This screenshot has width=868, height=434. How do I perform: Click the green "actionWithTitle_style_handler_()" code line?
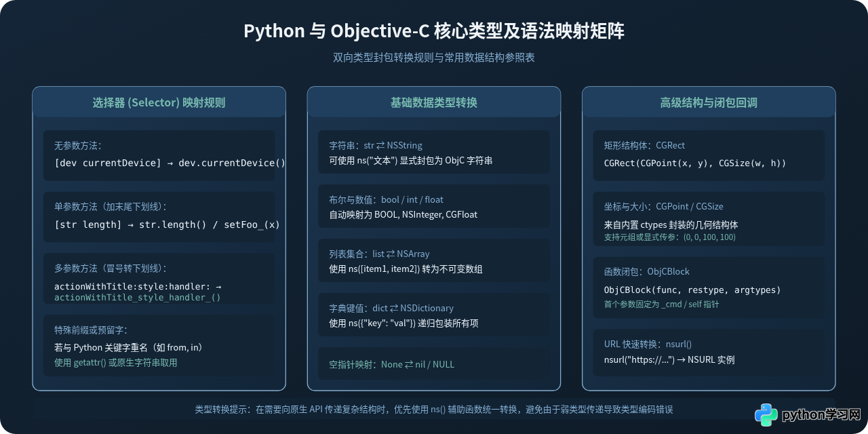(138, 297)
